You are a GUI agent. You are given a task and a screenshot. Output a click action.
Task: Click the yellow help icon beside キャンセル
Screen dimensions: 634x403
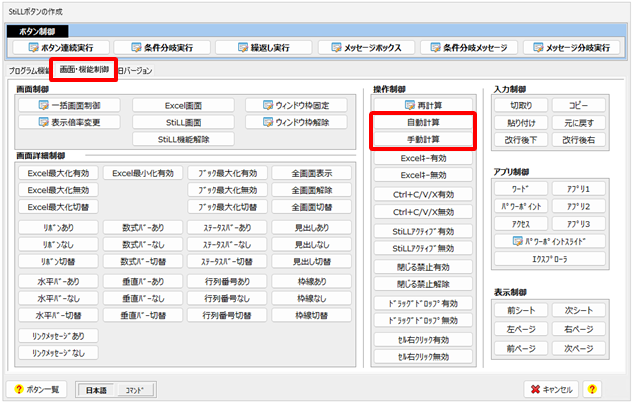[x=592, y=388]
